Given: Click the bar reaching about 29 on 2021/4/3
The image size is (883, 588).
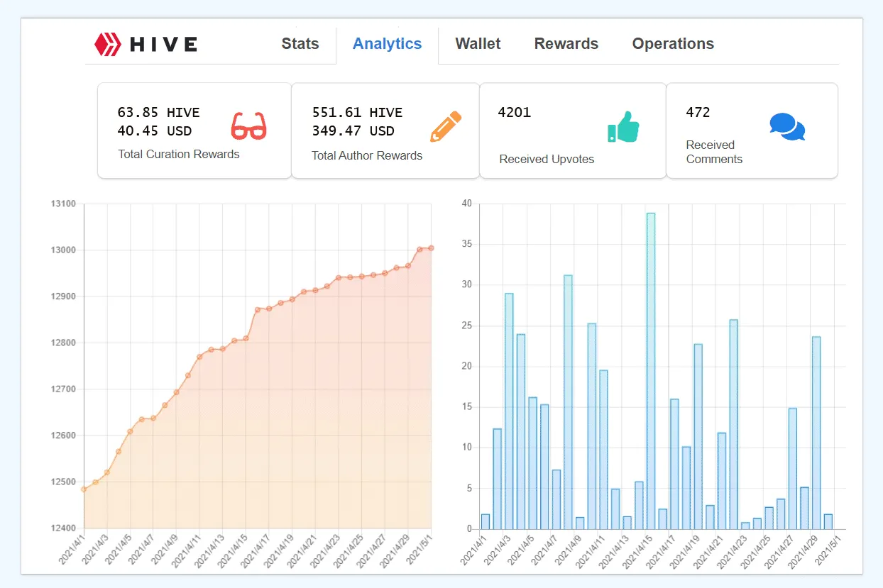Looking at the screenshot, I should [509, 411].
